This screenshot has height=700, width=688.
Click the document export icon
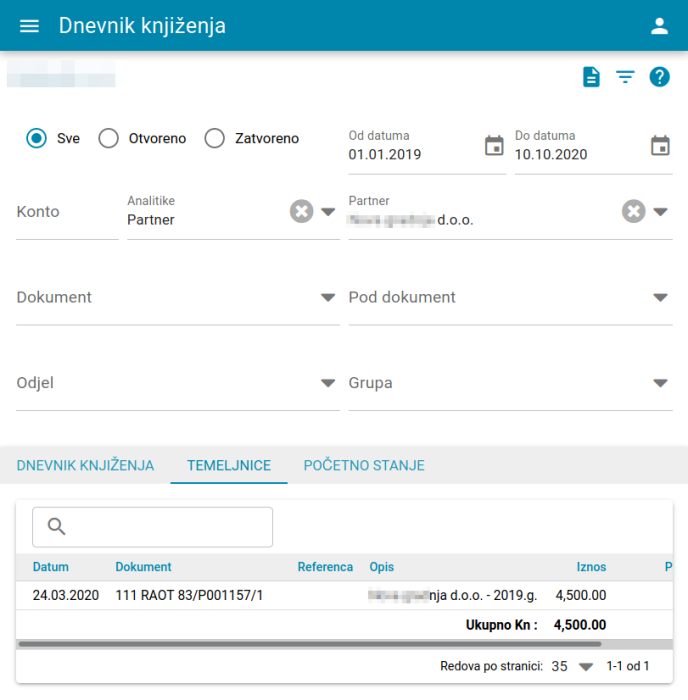[x=591, y=77]
